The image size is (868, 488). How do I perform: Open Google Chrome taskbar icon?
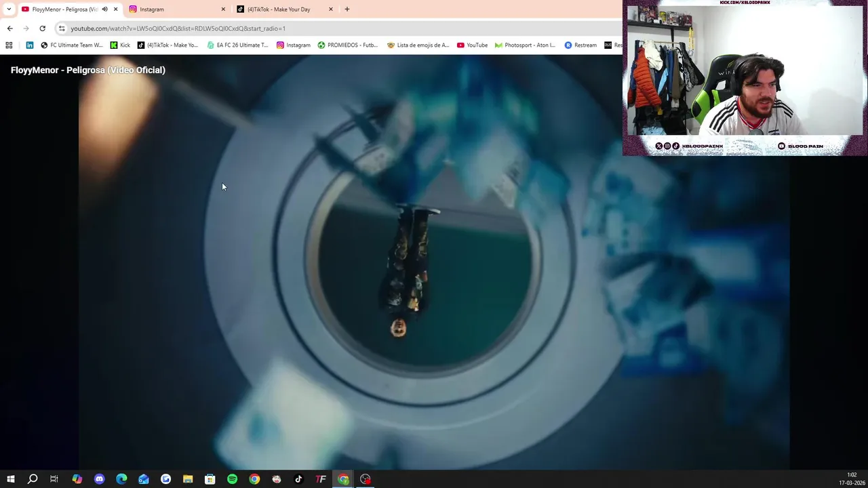coord(254,479)
